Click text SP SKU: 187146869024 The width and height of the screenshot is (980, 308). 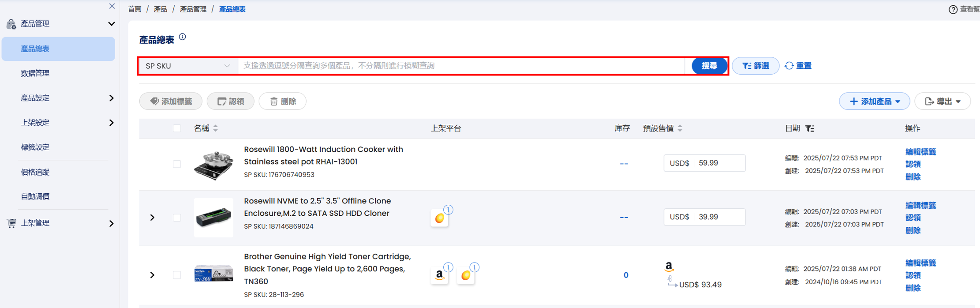(x=279, y=226)
